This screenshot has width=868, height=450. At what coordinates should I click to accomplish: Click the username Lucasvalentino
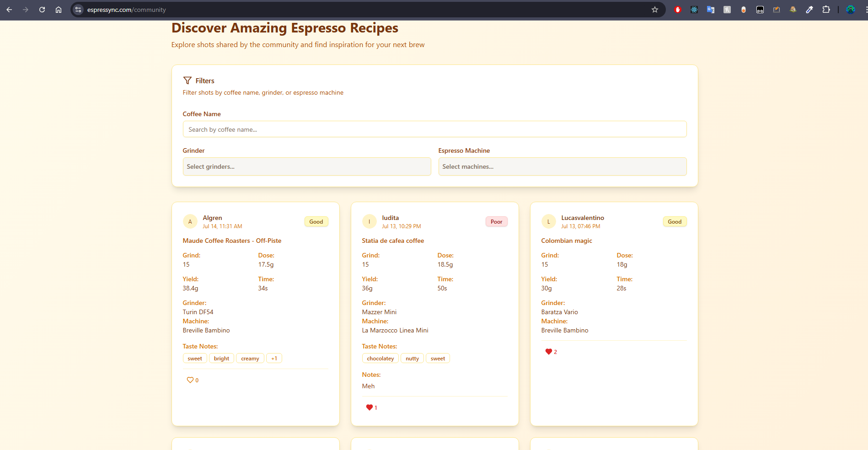[583, 218]
